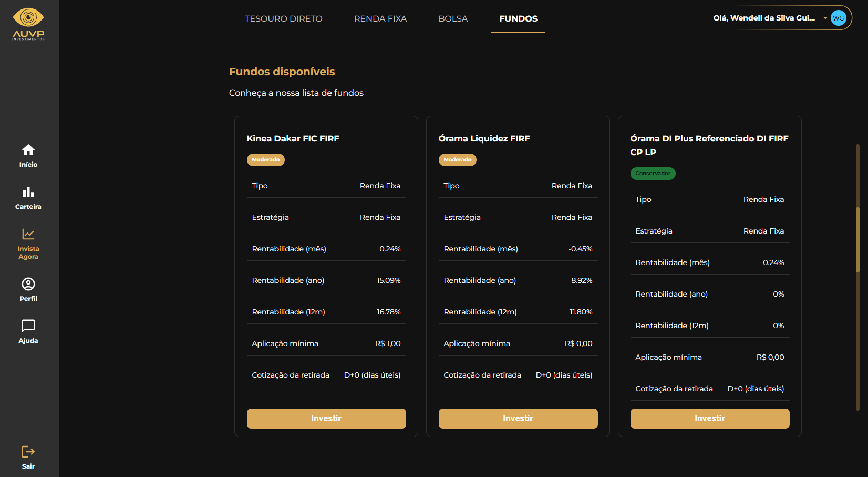This screenshot has height=477, width=868.
Task: Click the Sair logout icon
Action: point(28,452)
